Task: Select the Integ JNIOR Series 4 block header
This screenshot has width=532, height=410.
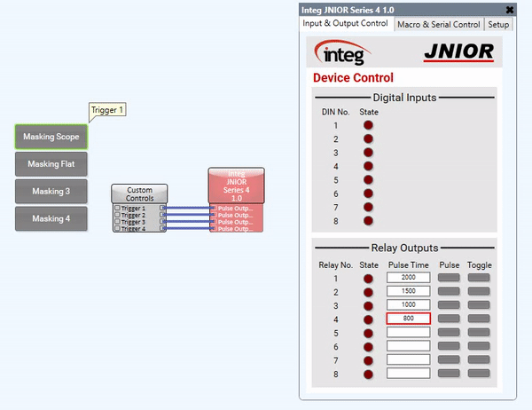Action: pyautogui.click(x=237, y=185)
